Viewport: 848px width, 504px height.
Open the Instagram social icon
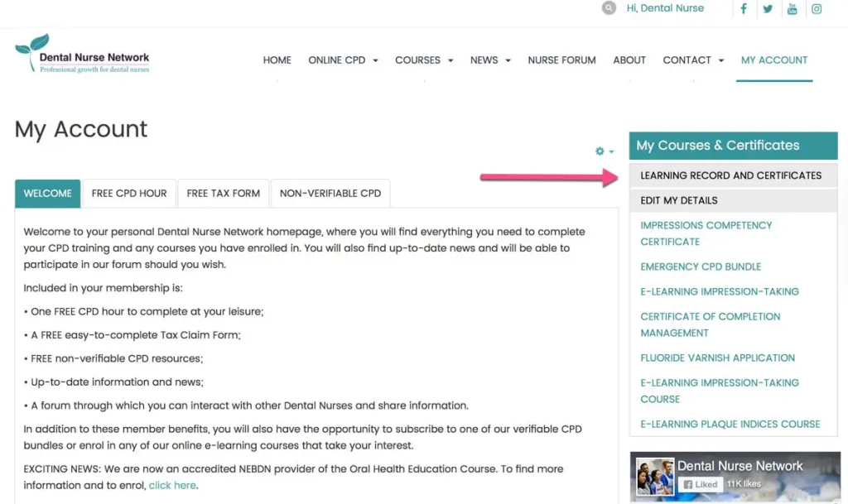tap(817, 9)
